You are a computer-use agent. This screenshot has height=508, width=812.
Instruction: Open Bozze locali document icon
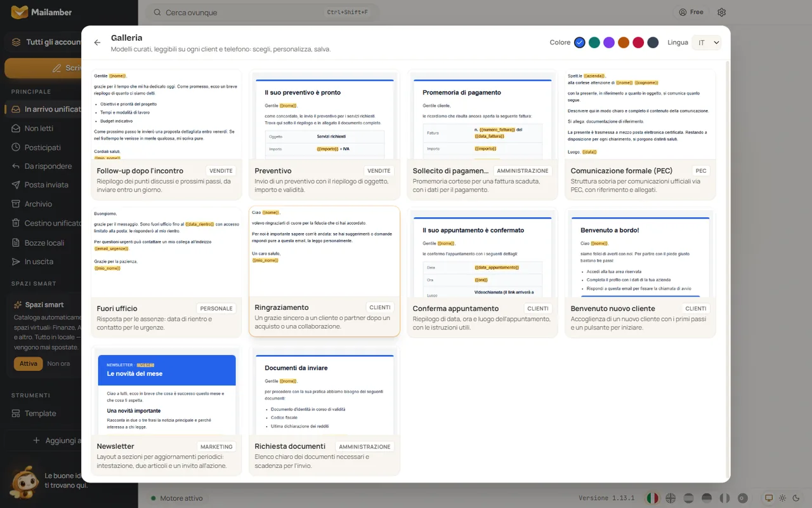click(16, 243)
